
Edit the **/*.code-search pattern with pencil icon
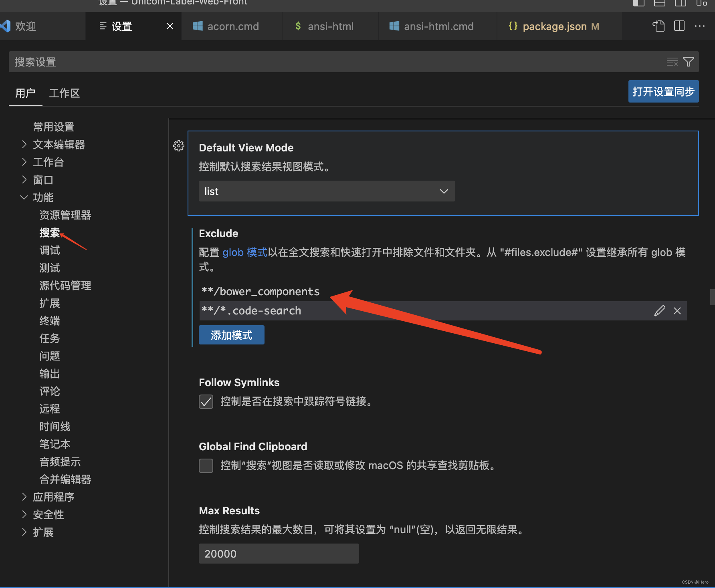coord(660,310)
